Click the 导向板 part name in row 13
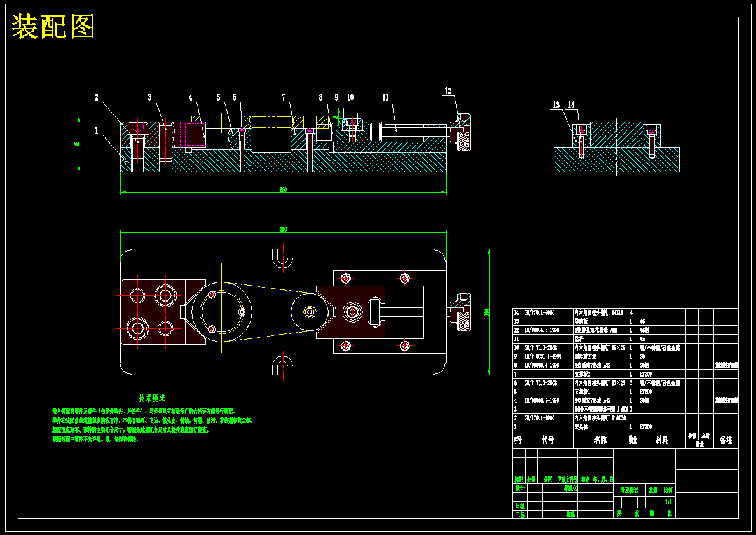756x535 pixels. click(581, 321)
